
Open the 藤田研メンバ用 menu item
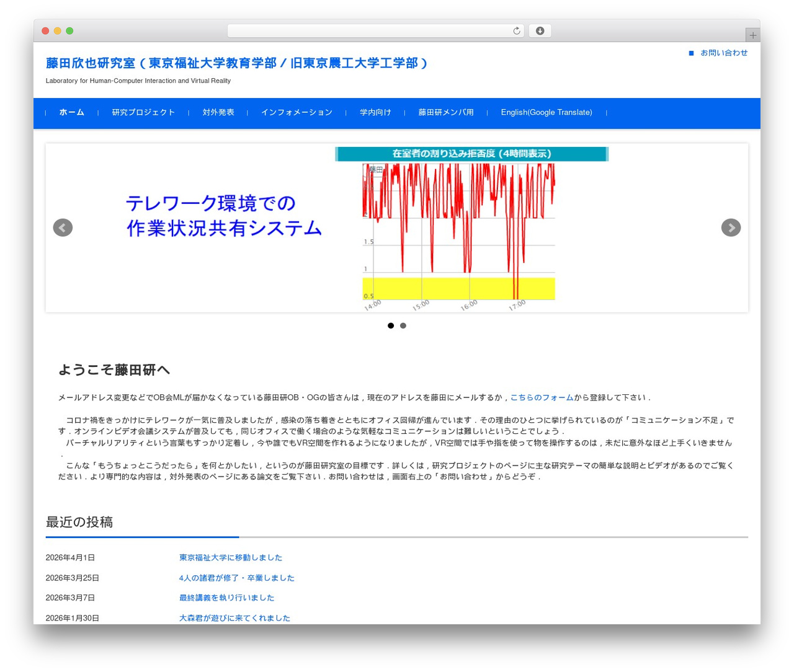tap(446, 112)
